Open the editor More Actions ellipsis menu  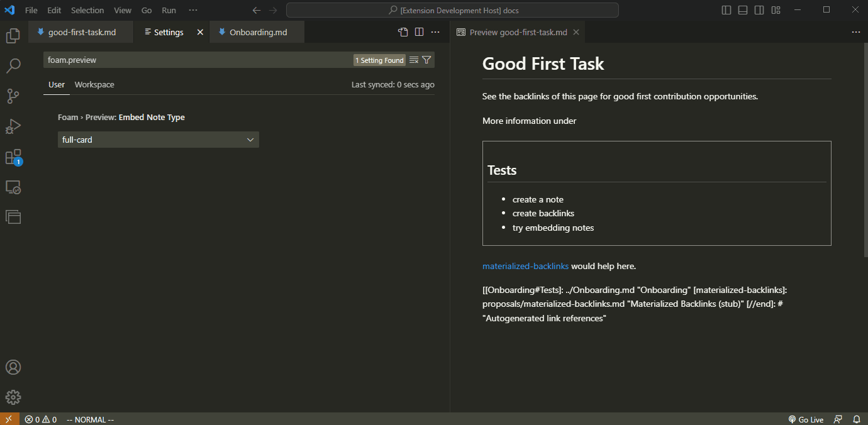point(435,31)
